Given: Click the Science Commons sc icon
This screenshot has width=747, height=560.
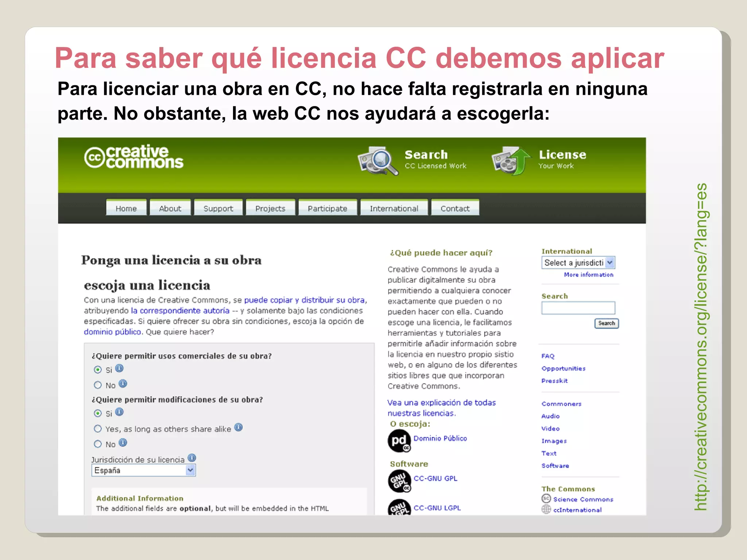Looking at the screenshot, I should [x=546, y=498].
